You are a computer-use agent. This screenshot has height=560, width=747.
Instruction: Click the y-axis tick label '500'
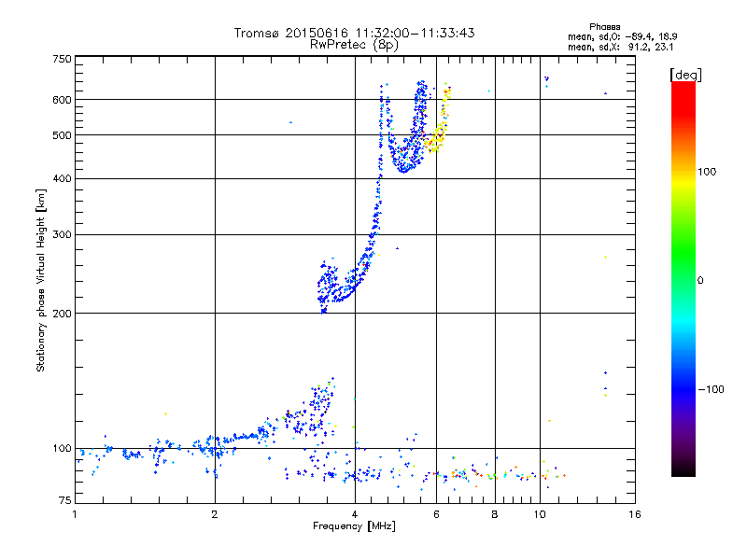(62, 135)
